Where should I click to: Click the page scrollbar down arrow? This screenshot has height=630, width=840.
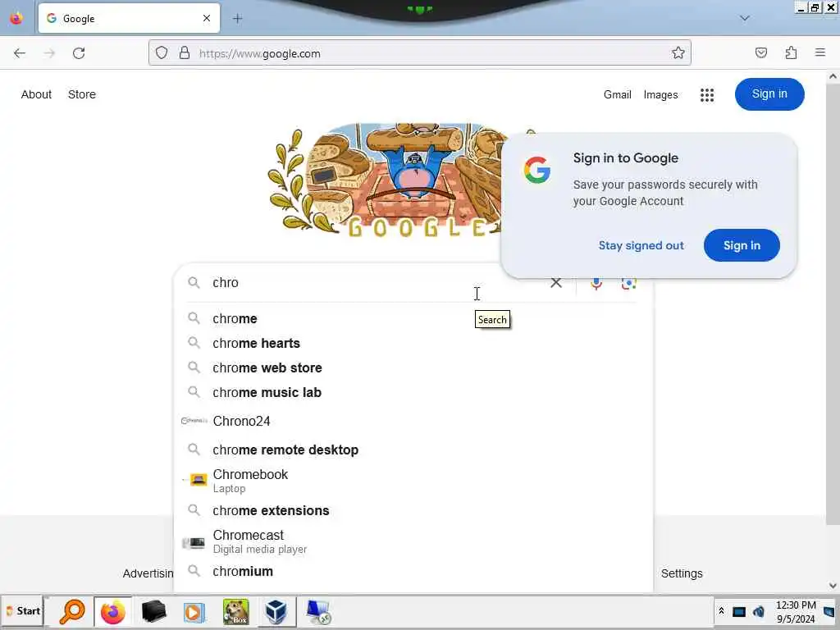pos(833,586)
